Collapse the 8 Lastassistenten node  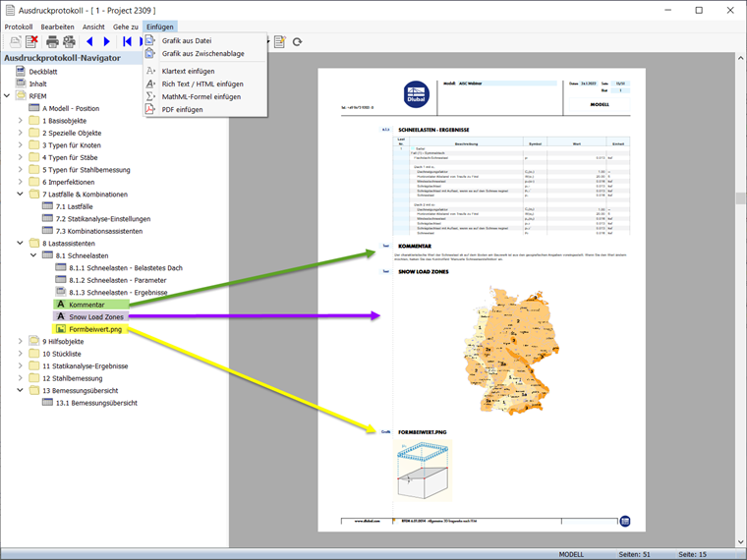click(x=20, y=244)
